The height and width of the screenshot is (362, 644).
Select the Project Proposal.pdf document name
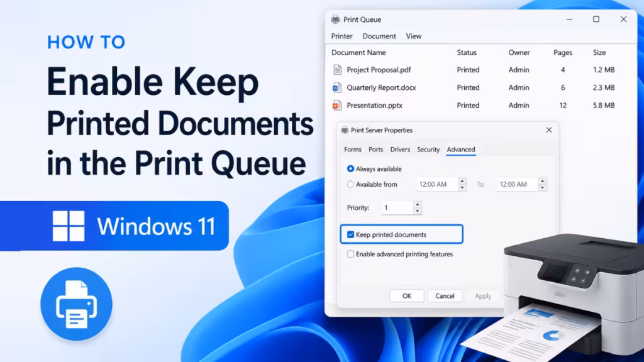[x=379, y=70]
